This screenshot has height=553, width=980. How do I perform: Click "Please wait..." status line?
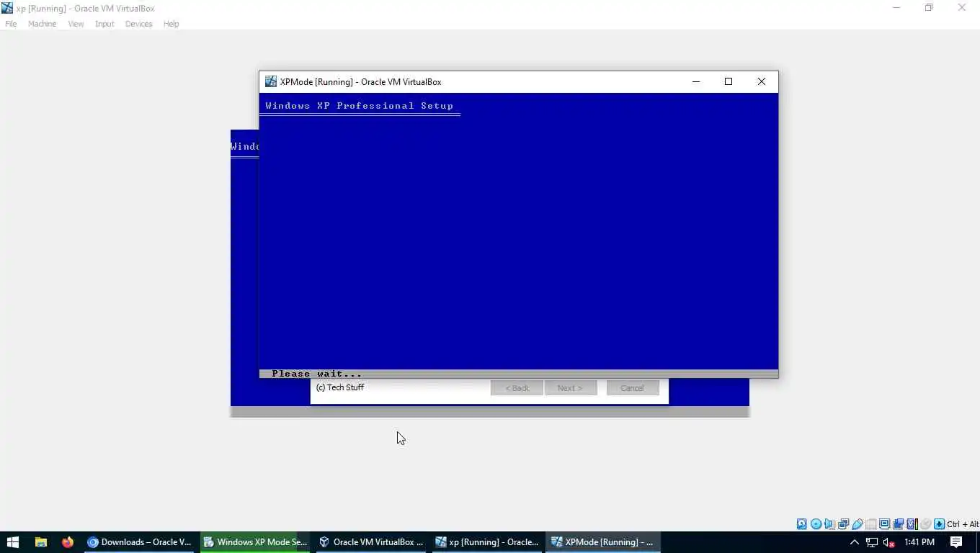click(317, 374)
